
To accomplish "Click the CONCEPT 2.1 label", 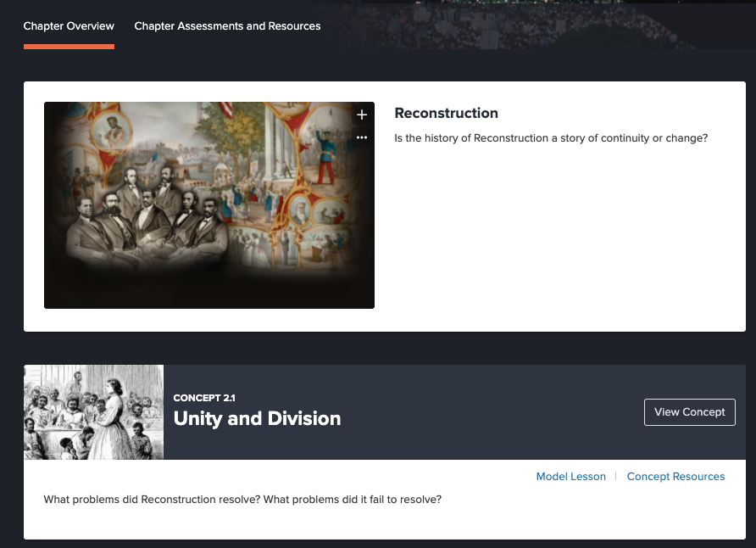I will 204,398.
